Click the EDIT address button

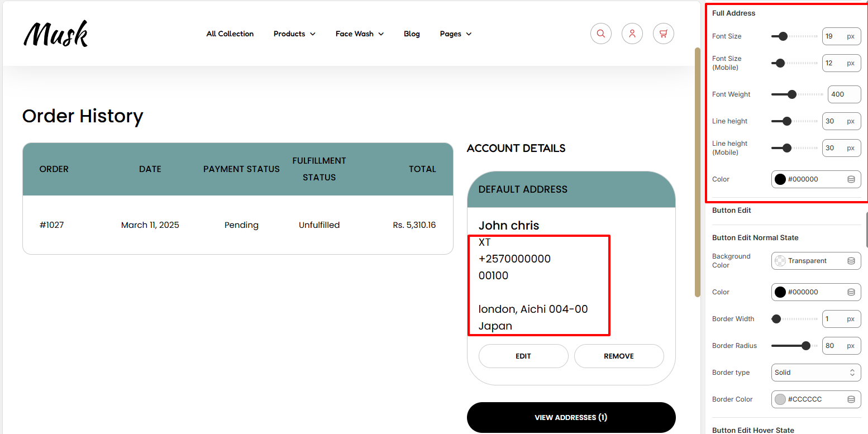click(523, 356)
